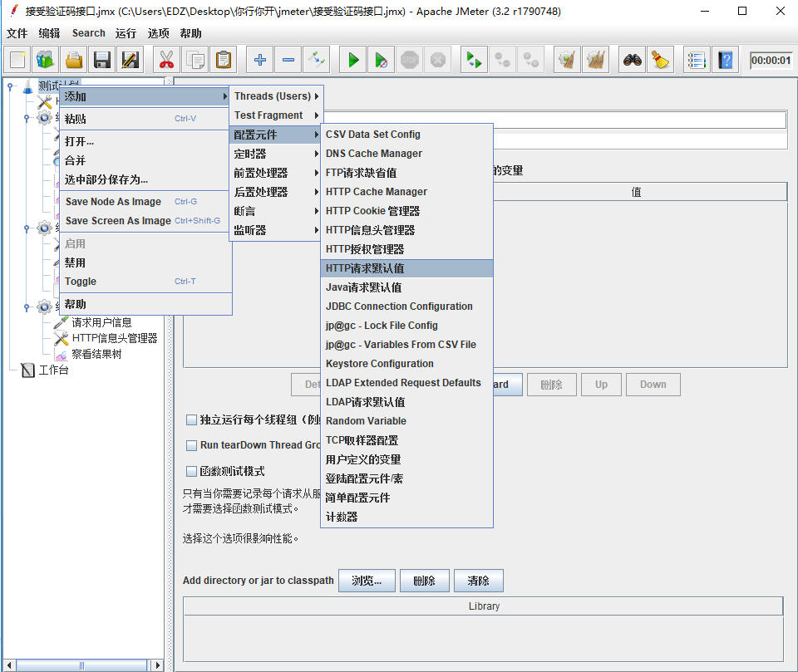Click Save Node As Image
This screenshot has height=672, width=798.
tap(145, 202)
